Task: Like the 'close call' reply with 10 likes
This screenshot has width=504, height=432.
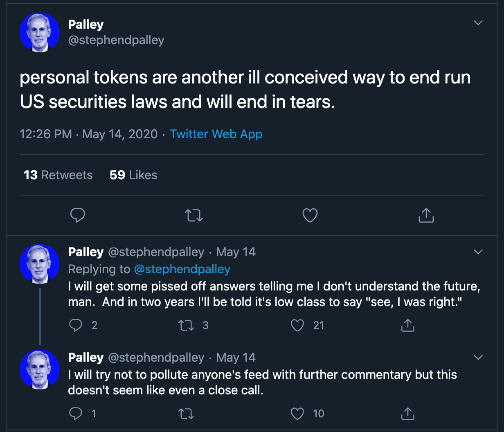Action: click(297, 414)
